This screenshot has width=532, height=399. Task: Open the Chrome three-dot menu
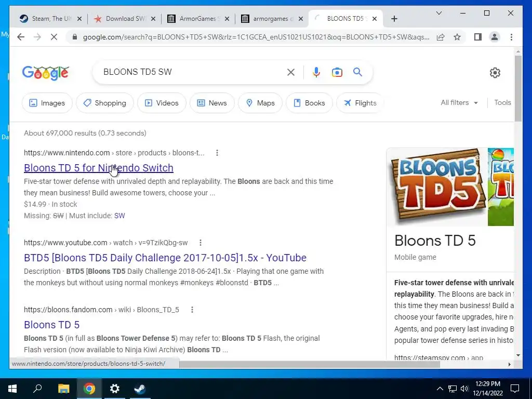pos(511,37)
